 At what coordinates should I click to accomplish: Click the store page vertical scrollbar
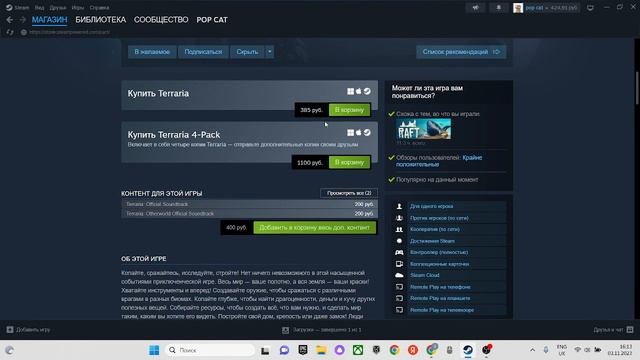pos(637,88)
